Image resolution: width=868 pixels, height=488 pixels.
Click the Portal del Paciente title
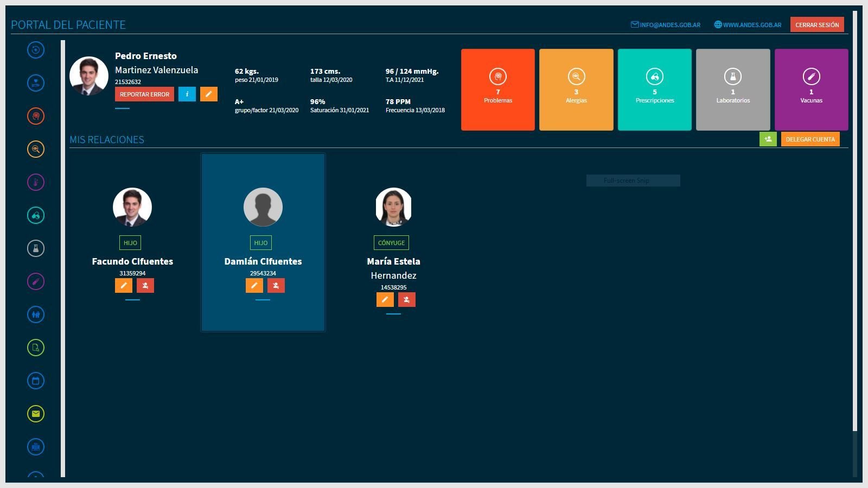pyautogui.click(x=68, y=25)
